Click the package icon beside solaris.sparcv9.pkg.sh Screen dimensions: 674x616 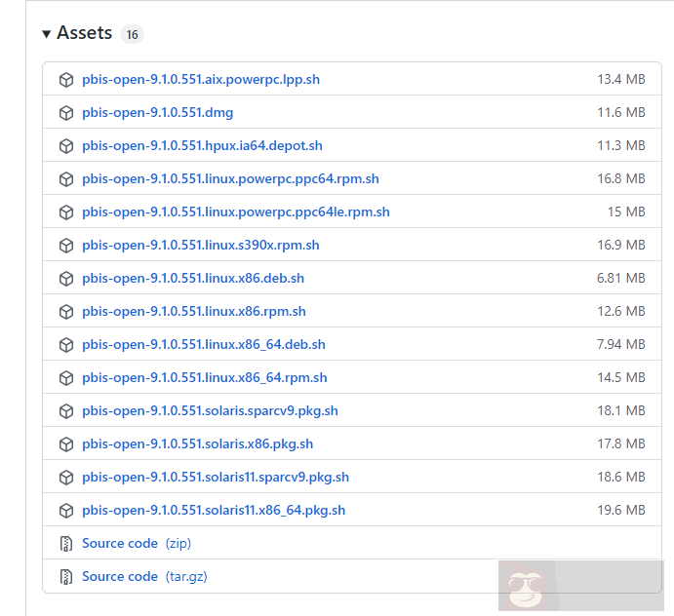coord(66,411)
